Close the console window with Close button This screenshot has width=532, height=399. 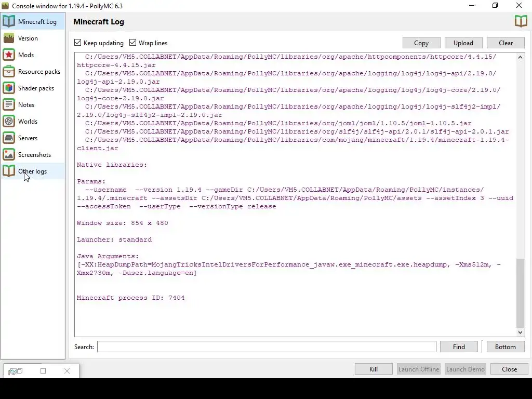tap(509, 369)
